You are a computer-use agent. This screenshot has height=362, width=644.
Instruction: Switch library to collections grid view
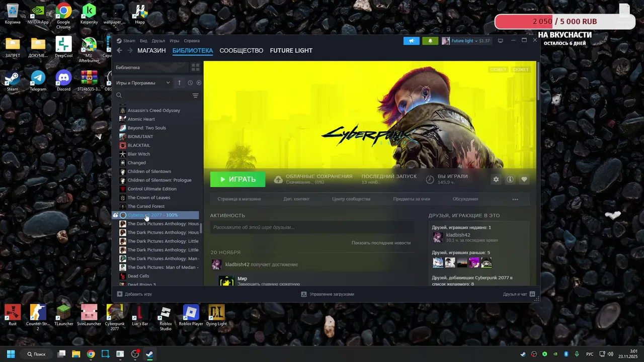click(x=195, y=67)
